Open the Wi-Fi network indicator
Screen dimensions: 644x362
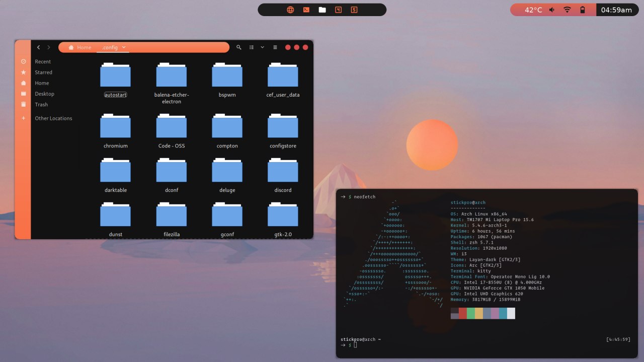coord(567,10)
